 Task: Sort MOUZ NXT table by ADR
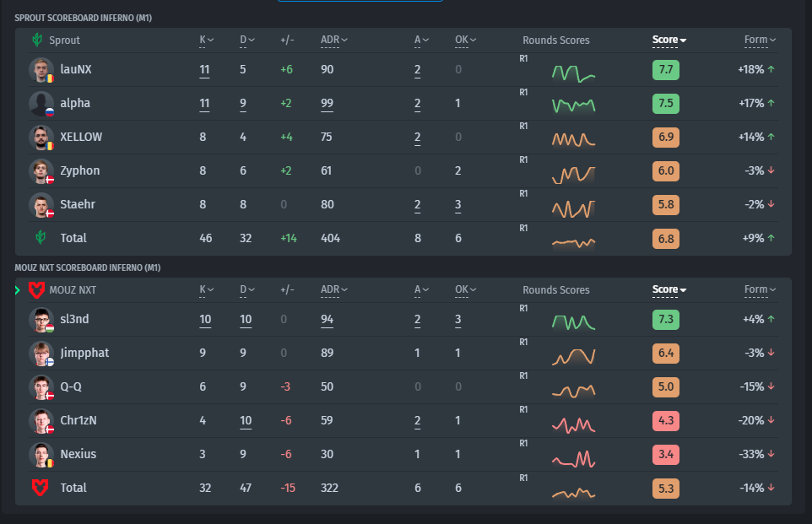(x=334, y=289)
